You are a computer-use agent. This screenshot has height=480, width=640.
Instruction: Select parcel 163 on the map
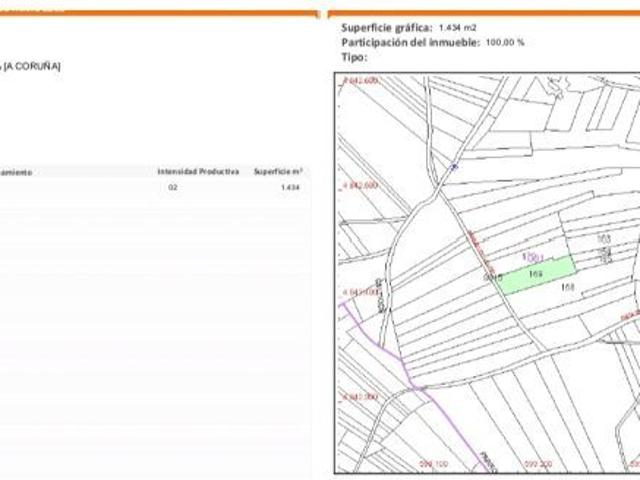(604, 238)
